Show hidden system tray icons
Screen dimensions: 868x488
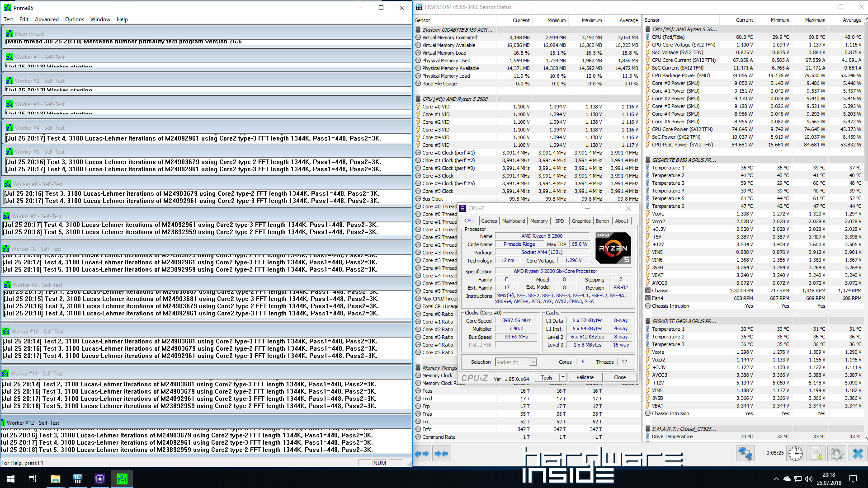pos(776,479)
